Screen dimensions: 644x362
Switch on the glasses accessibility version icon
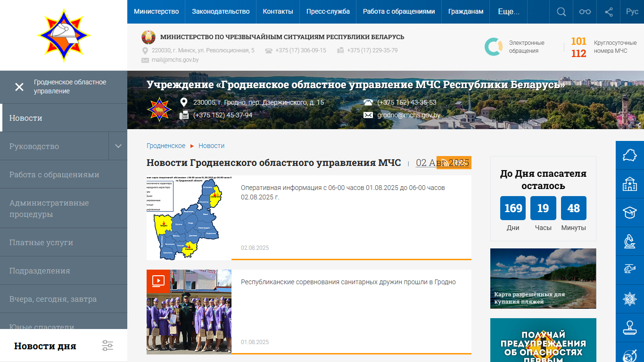click(585, 12)
